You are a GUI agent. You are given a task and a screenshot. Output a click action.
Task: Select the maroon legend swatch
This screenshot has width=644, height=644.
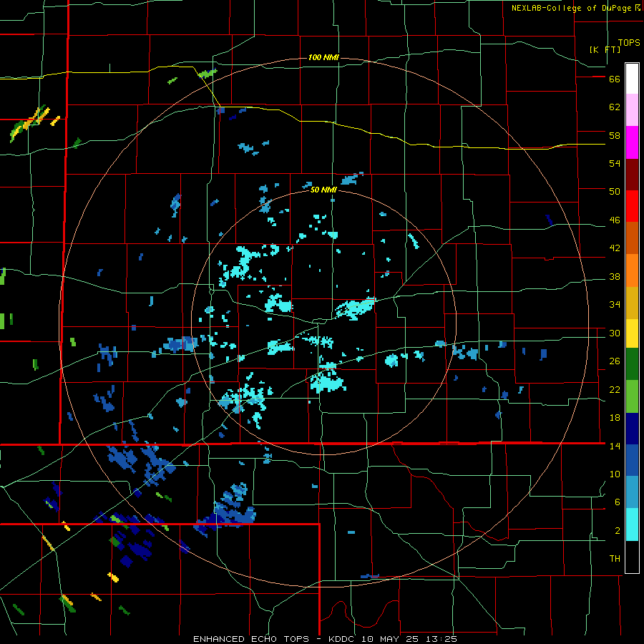pos(632,175)
